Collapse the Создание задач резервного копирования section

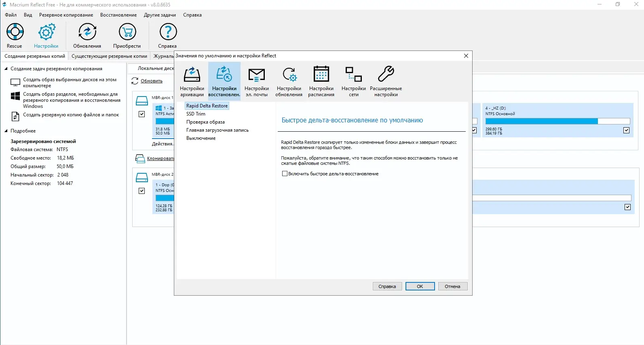6,69
